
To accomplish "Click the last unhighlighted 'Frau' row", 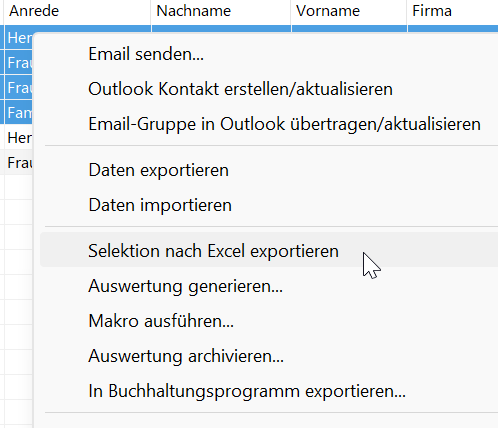I will (19, 163).
